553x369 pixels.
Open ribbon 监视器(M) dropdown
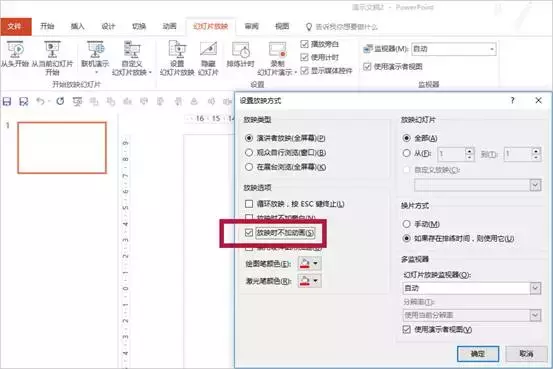492,49
